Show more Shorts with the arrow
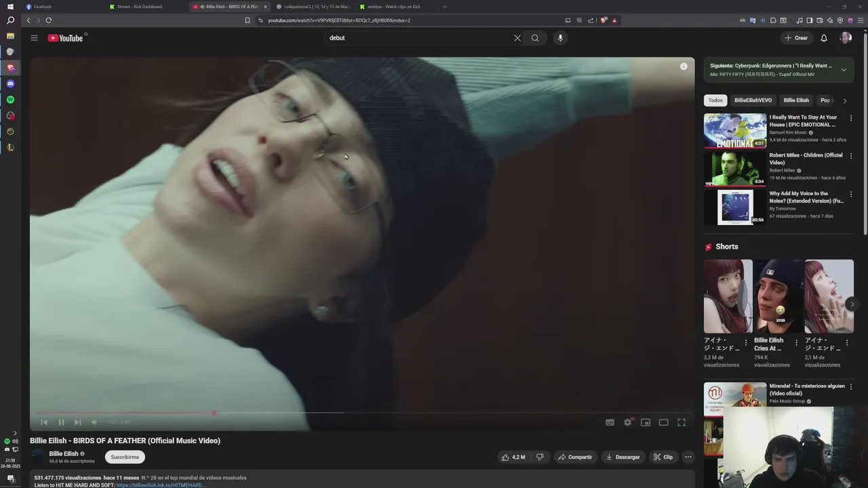868x488 pixels. click(x=852, y=304)
